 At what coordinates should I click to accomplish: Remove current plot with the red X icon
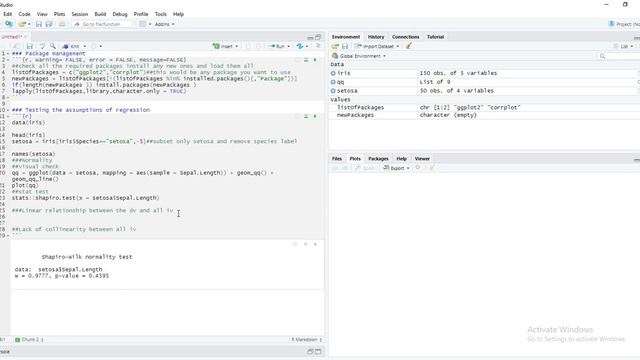pyautogui.click(x=418, y=168)
